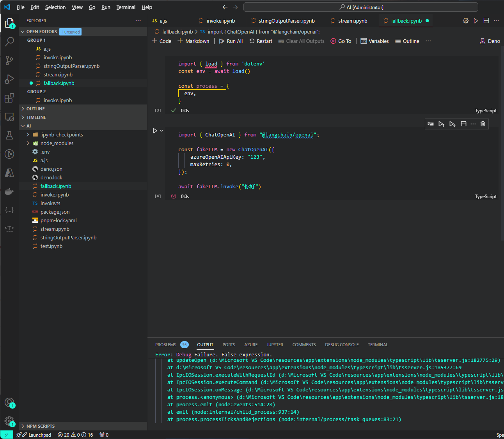Open the Variables view button
Screen dimensions: 504x439
tap(374, 41)
